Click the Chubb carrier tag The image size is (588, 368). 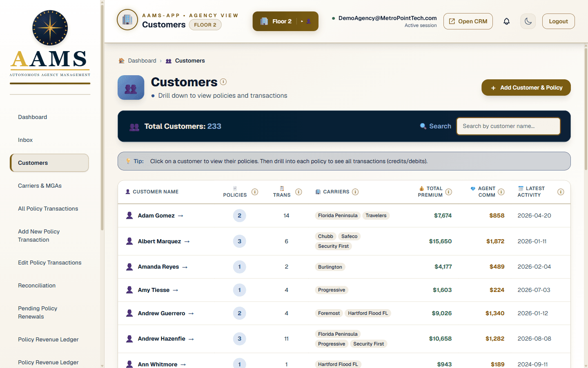pyautogui.click(x=325, y=236)
